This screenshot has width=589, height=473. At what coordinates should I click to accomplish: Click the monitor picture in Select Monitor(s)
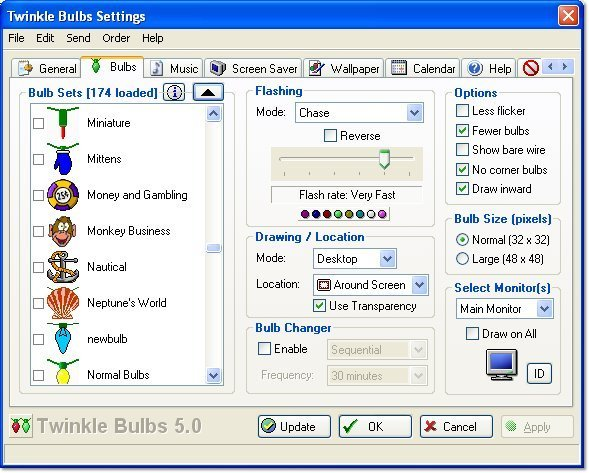tap(501, 365)
